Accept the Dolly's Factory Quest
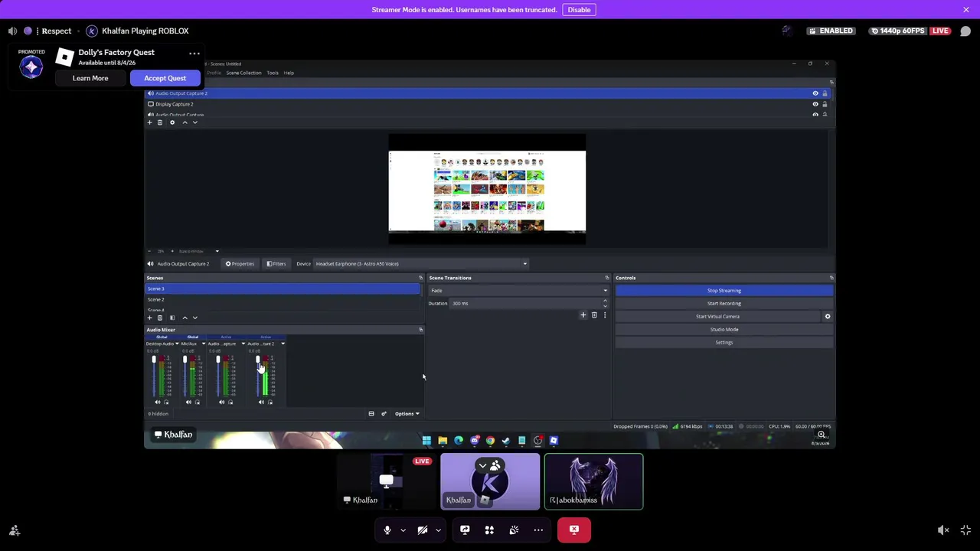Screen dimensions: 980x551 pyautogui.click(x=165, y=78)
